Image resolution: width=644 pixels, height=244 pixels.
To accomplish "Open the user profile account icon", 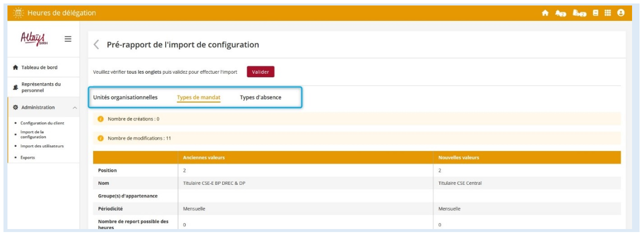I will coord(621,13).
